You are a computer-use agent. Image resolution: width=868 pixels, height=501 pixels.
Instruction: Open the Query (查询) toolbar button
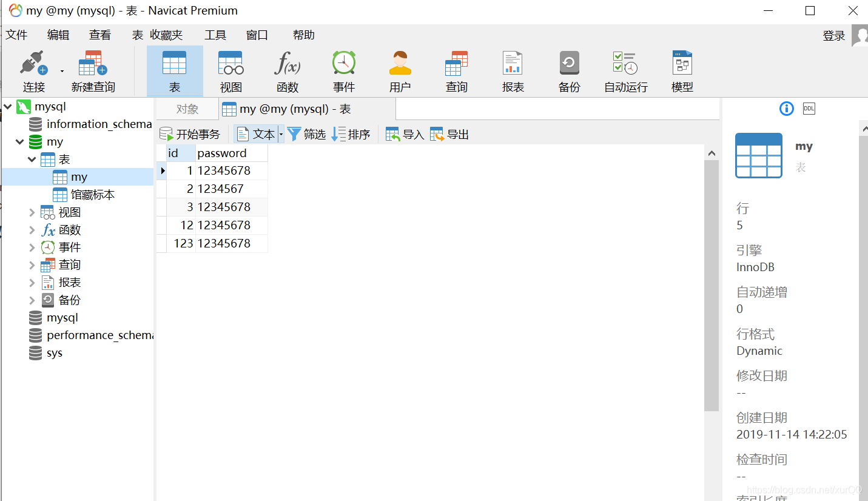(x=456, y=72)
